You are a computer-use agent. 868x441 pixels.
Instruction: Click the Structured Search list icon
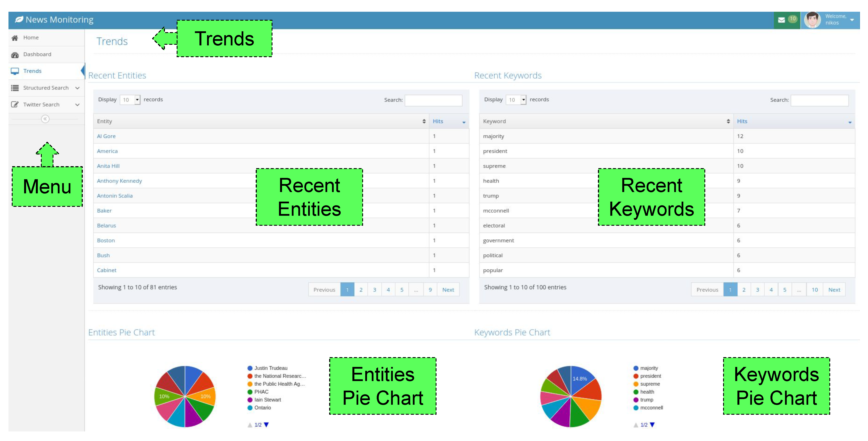click(x=15, y=88)
